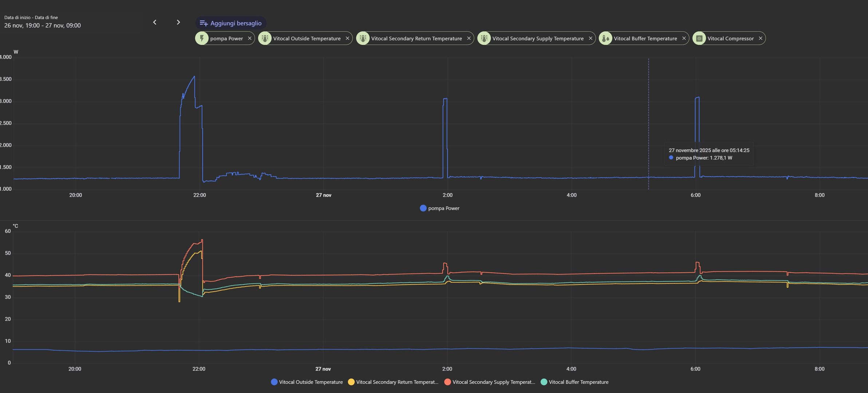Click yellow Secondary Return Temperature legend swatch

(x=351, y=382)
